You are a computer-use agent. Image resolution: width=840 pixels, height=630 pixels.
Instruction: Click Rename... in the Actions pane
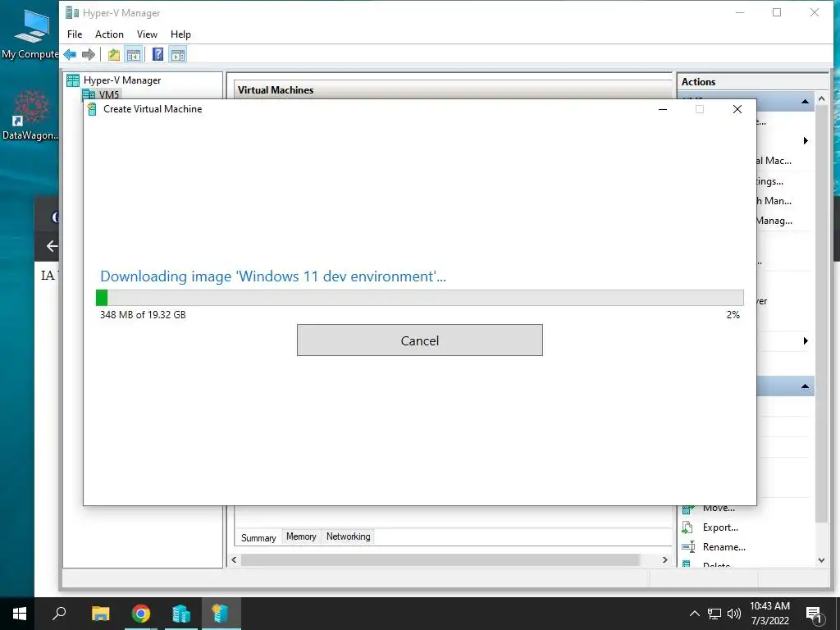(x=724, y=547)
